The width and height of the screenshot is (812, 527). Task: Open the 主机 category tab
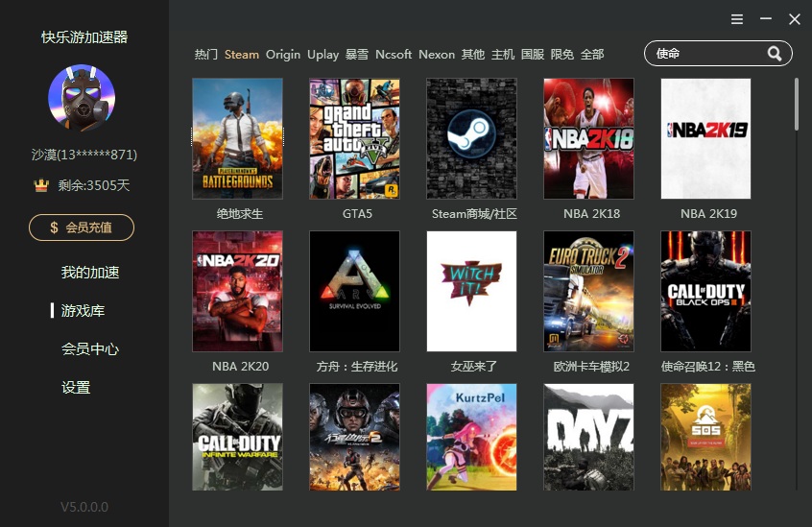pos(503,55)
